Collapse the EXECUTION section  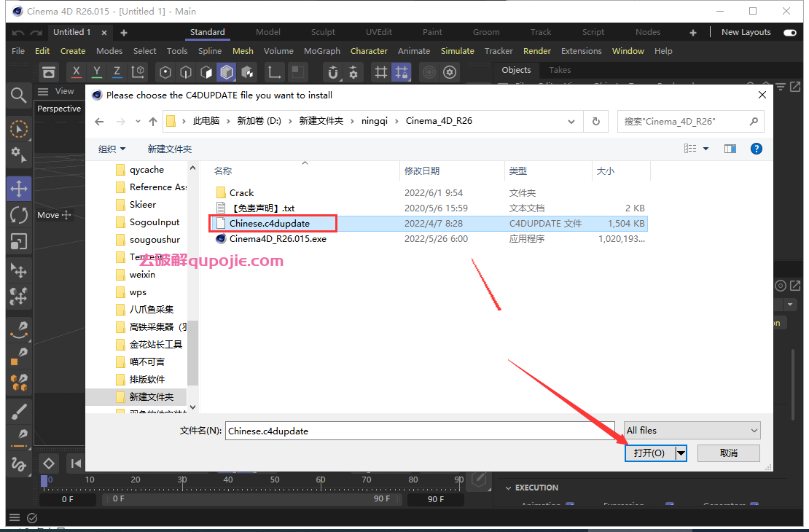(x=508, y=488)
